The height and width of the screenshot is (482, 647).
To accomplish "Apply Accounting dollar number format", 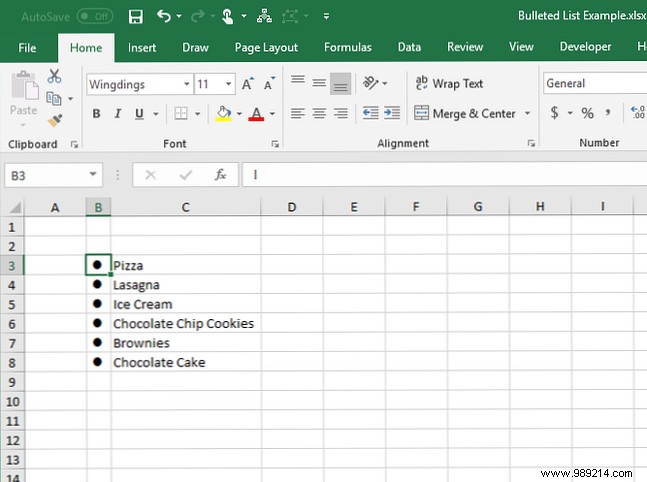I will pos(555,113).
